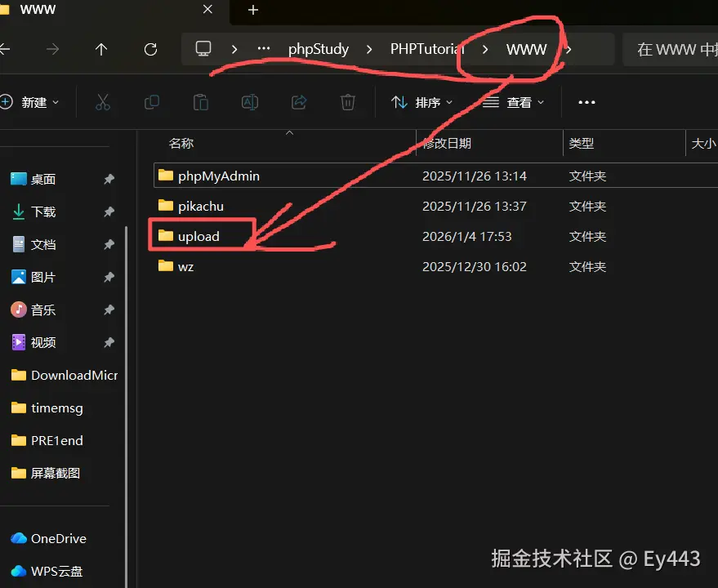This screenshot has height=588, width=718.
Task: Click WWW breadcrumb segment
Action: point(527,49)
